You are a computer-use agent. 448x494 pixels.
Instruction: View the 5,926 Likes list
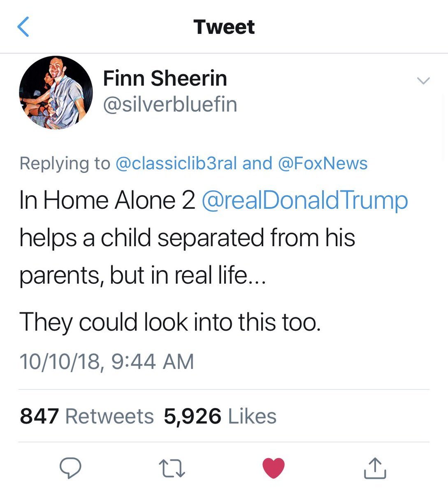(220, 416)
